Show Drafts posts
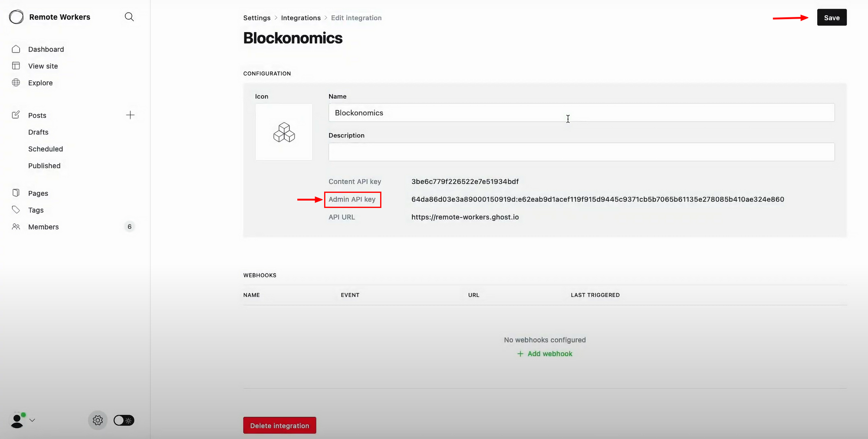The width and height of the screenshot is (868, 439). coord(38,132)
